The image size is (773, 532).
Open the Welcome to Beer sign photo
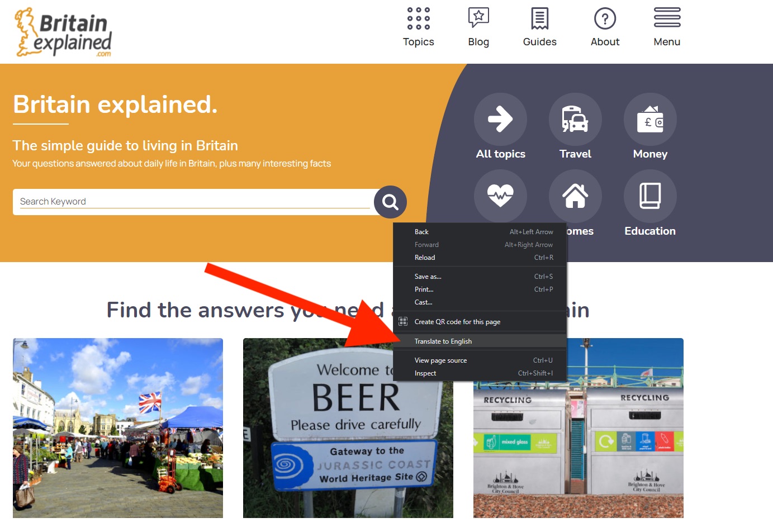click(348, 428)
